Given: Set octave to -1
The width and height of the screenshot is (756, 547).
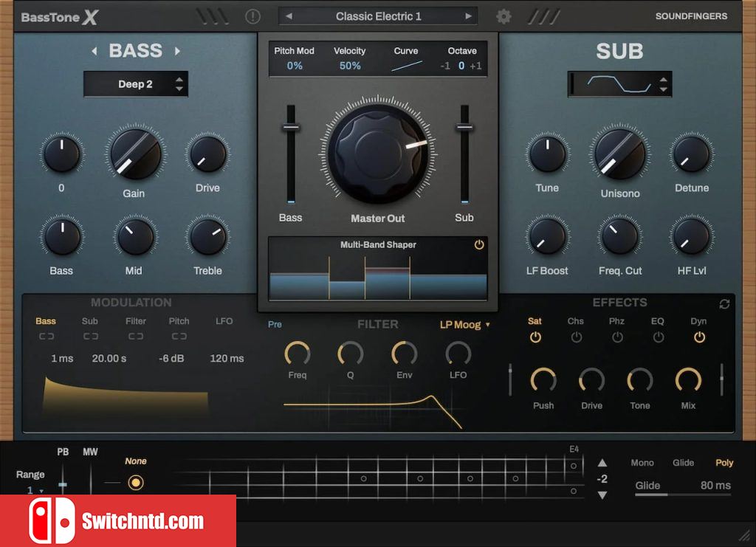Looking at the screenshot, I should coord(445,66).
